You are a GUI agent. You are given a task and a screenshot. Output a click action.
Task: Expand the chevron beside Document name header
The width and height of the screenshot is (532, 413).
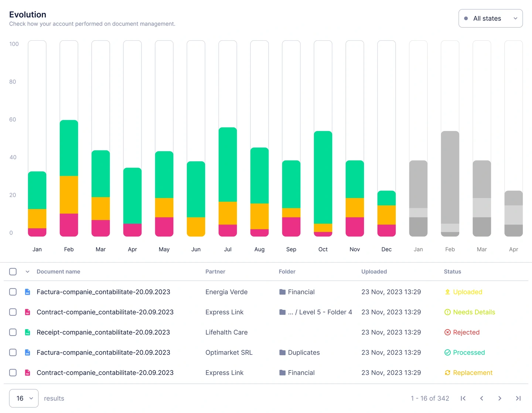coord(27,272)
